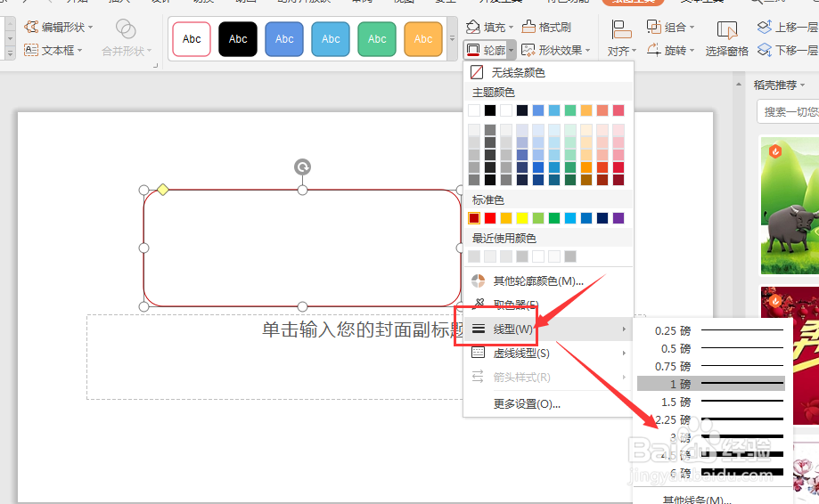This screenshot has width=819, height=504.
Task: Apply the white red-outline Abc style
Action: tap(192, 38)
